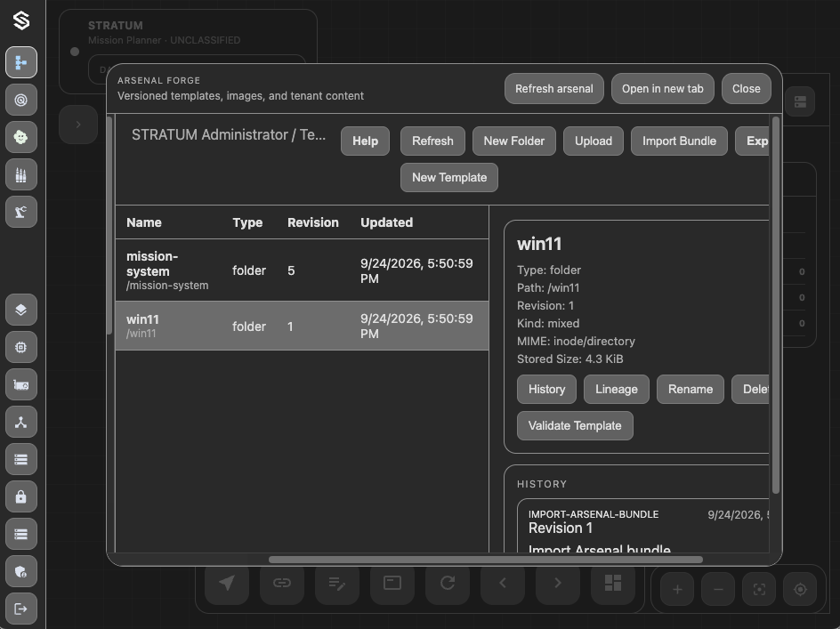Open Lineage for win11

tap(616, 389)
